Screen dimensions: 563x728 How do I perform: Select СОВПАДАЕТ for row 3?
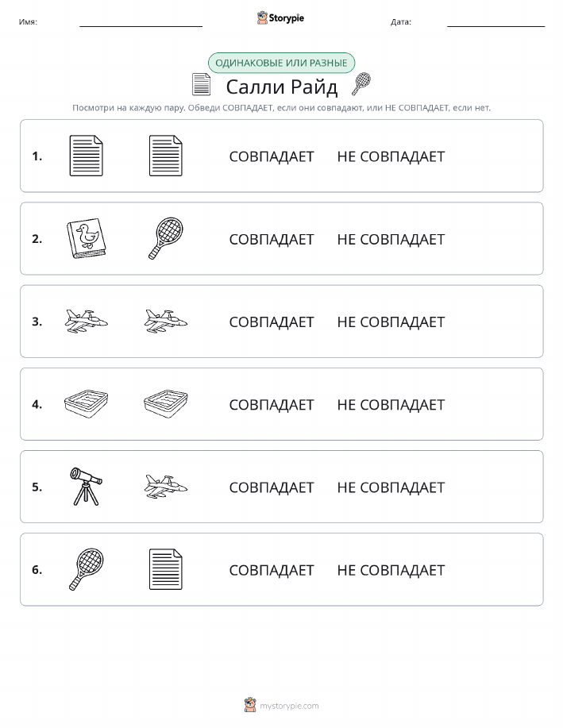[272, 322]
